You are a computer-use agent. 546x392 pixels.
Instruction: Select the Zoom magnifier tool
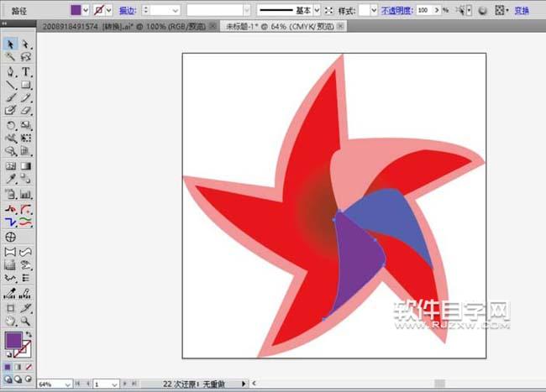click(x=25, y=321)
